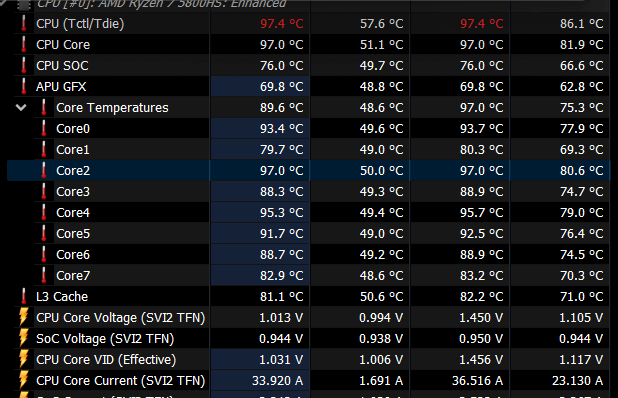Click the APU GFX thermometer icon
The width and height of the screenshot is (618, 398).
pos(24,86)
